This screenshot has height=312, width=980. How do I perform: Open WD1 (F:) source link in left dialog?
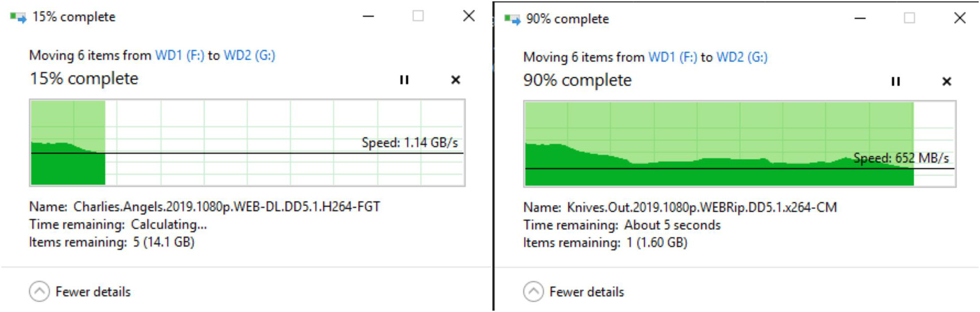pyautogui.click(x=180, y=55)
